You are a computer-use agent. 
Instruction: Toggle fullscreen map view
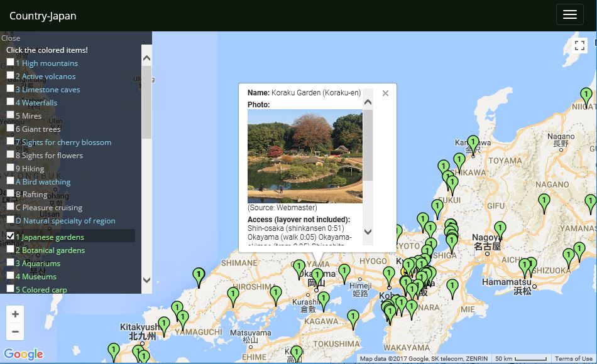(x=579, y=45)
